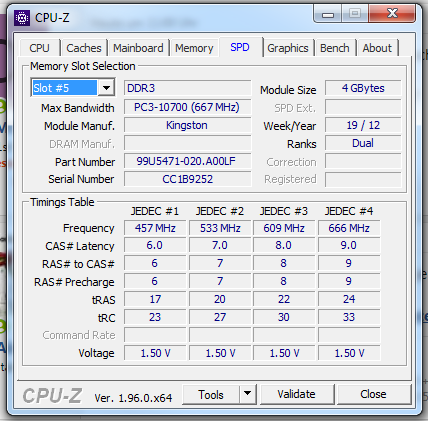Screen dimensions: 428x421
Task: Click the 6.0 CAS# Latency value
Action: pos(155,245)
